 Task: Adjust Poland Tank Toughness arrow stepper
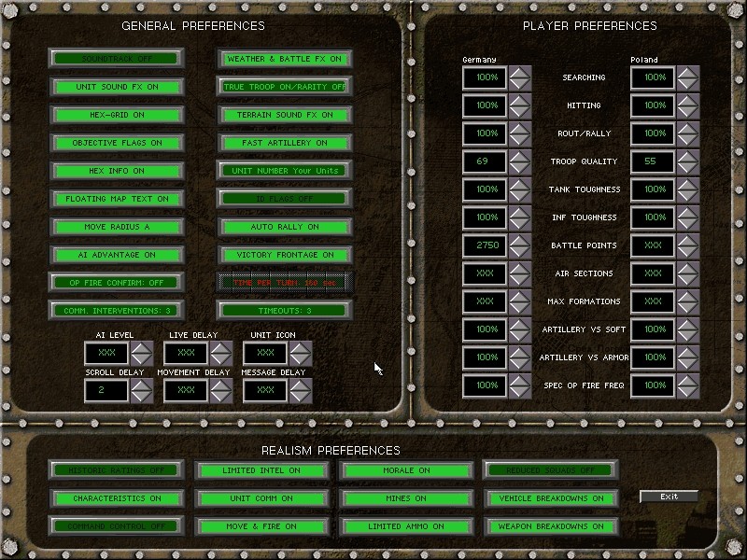[688, 190]
